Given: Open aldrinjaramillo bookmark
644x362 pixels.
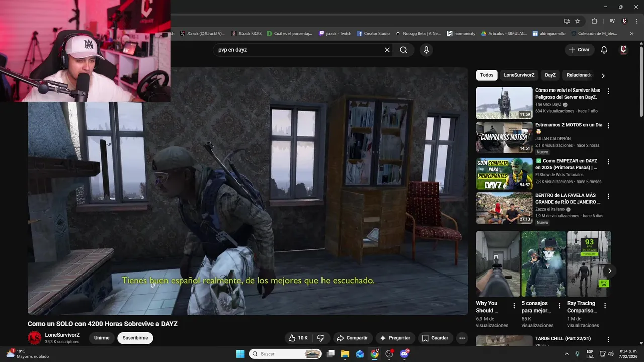Looking at the screenshot, I should pos(549,34).
